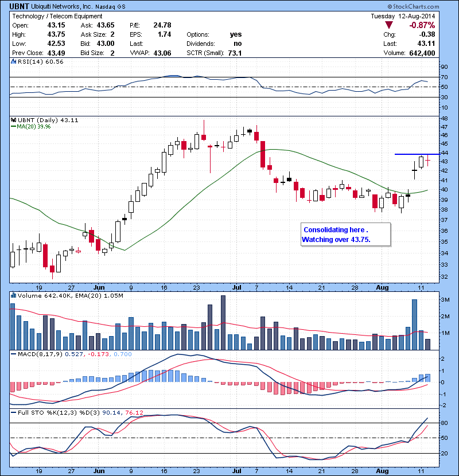Screen dimensions: 459x476
Task: Click the Last price 43.11 in header
Action: coord(426,44)
